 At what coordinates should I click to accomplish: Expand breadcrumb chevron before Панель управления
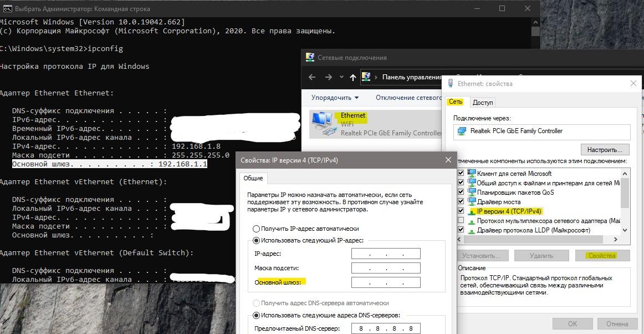tap(376, 77)
